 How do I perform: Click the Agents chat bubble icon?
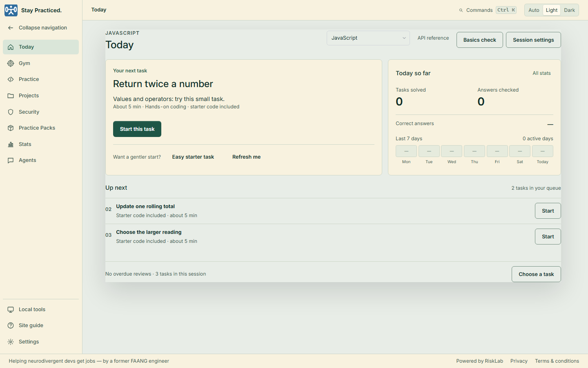click(11, 160)
